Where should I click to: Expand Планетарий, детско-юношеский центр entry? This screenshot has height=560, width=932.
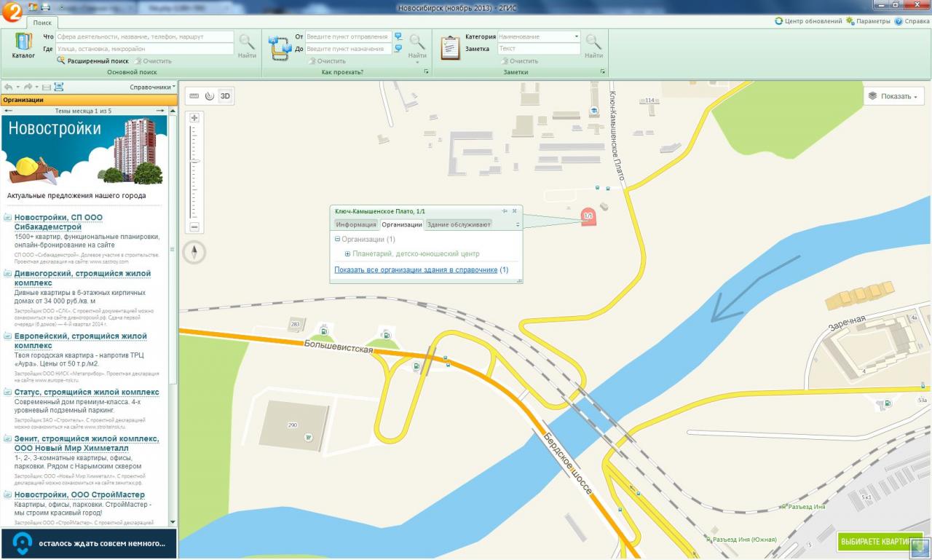pyautogui.click(x=347, y=254)
